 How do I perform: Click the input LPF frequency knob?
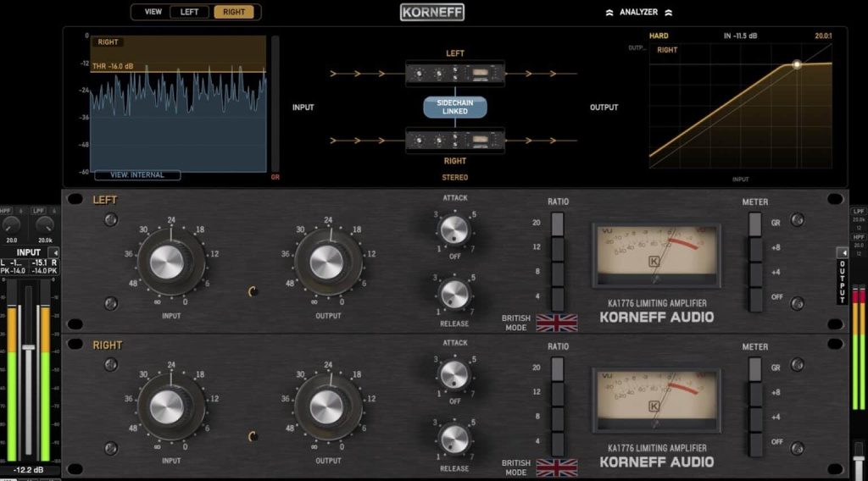[x=45, y=225]
